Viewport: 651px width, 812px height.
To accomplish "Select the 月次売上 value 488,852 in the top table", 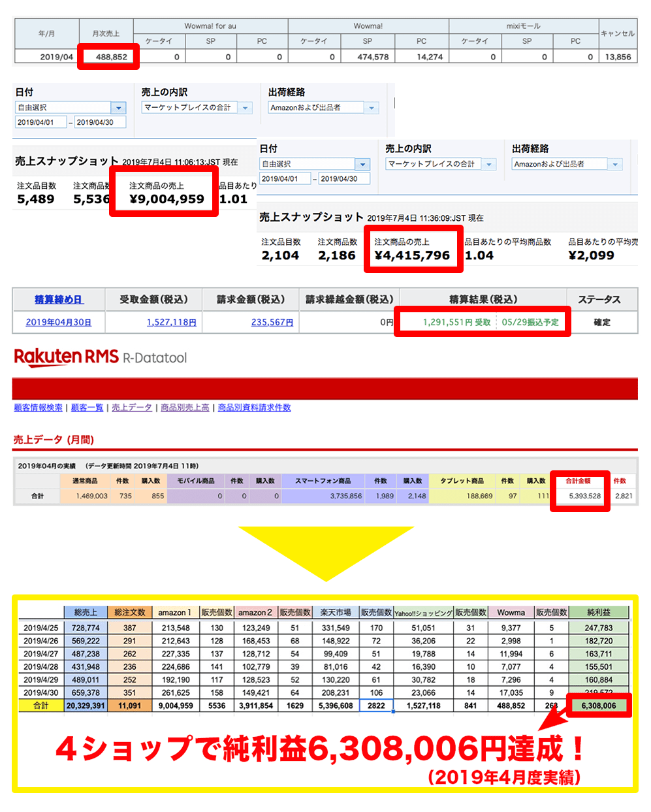I will (x=112, y=57).
